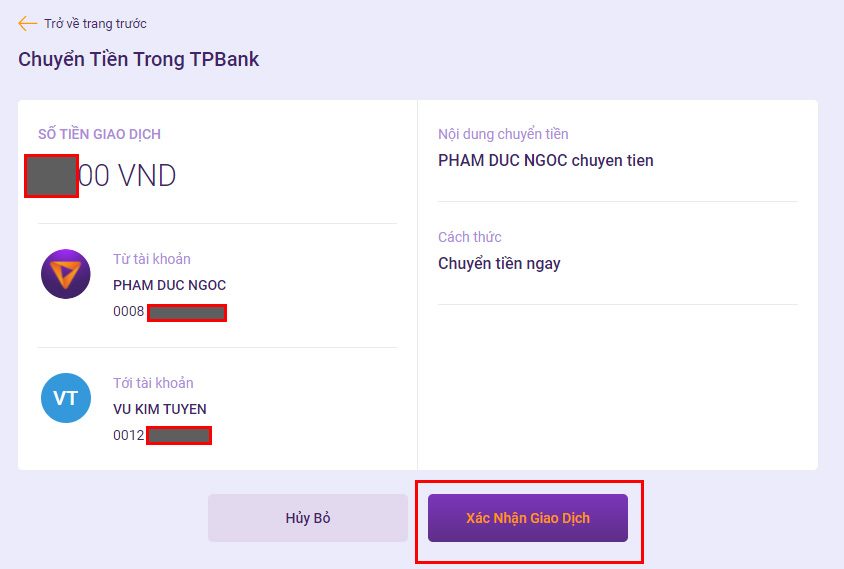844x569 pixels.
Task: Click the "Nội dung chuyển tiền" label
Action: tap(503, 134)
